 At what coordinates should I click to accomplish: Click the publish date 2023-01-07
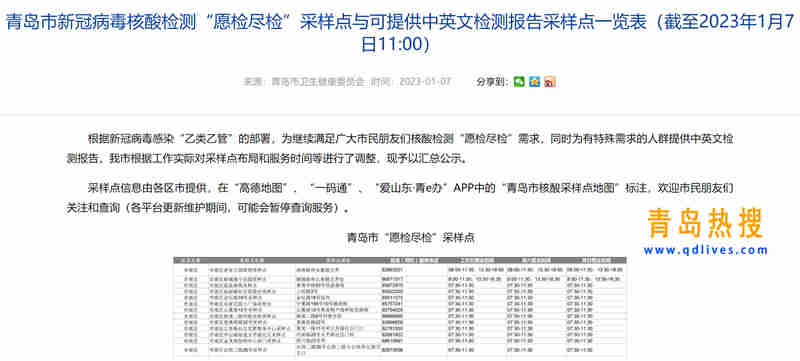425,82
